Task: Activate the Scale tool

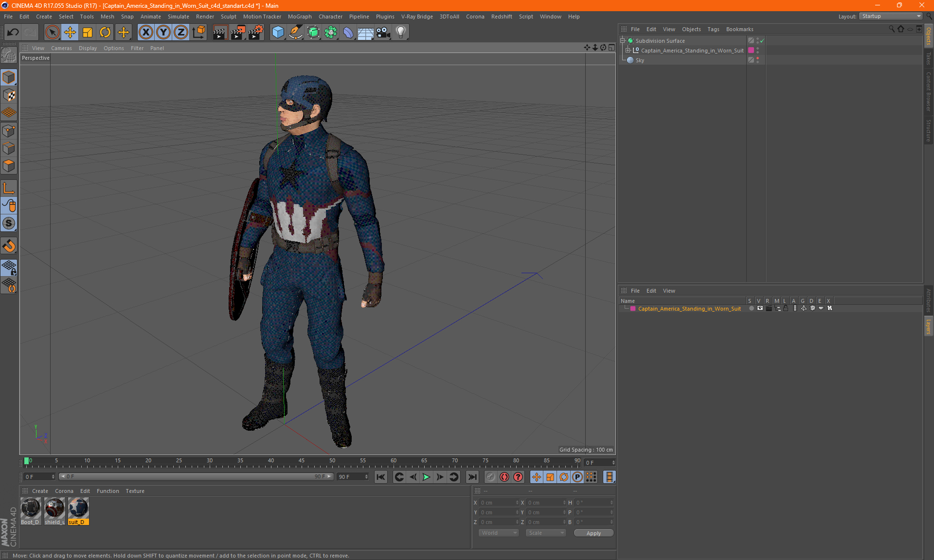Action: point(88,33)
